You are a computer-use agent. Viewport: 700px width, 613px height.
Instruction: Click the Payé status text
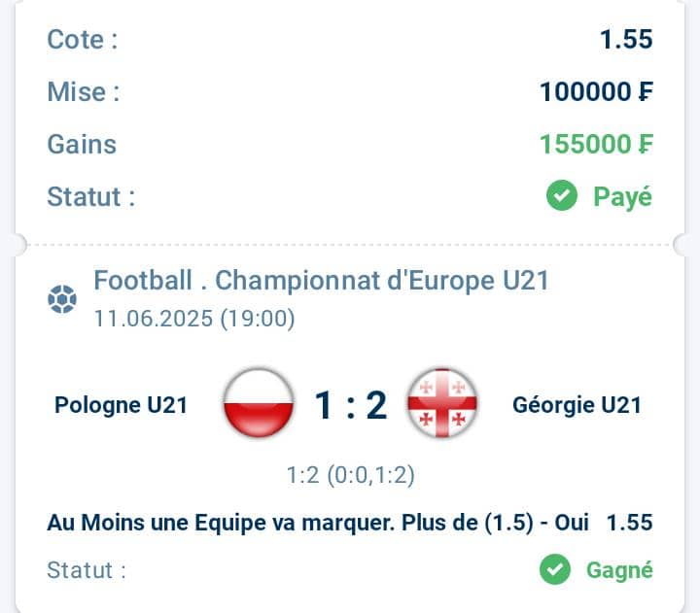[622, 197]
